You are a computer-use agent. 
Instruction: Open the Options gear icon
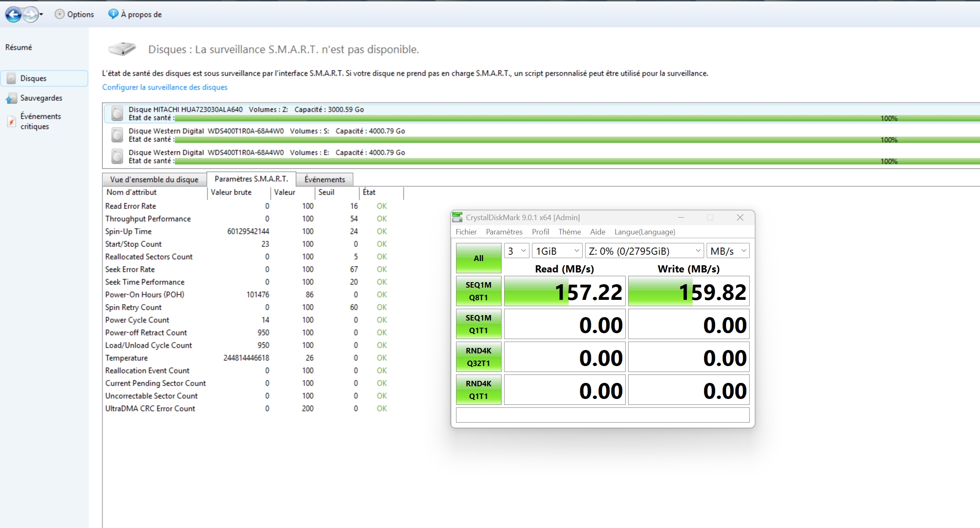59,14
